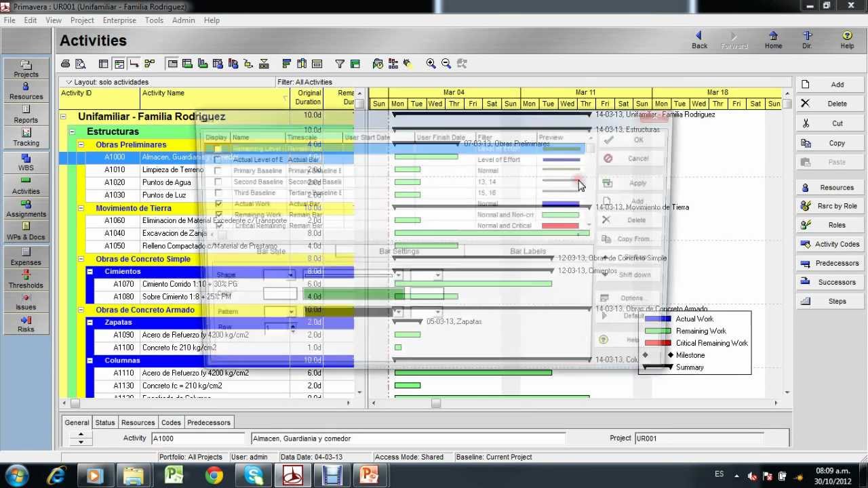Open the Columns toolbar icon
This screenshot has height=488, width=868.
[x=302, y=64]
